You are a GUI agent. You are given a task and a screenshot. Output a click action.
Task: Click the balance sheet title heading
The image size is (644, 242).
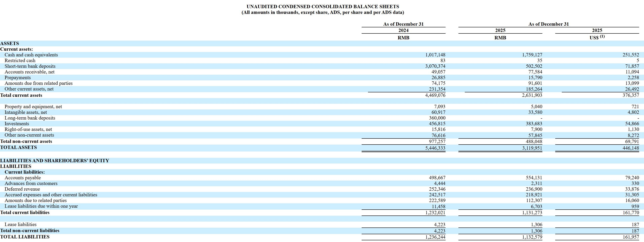322,7
